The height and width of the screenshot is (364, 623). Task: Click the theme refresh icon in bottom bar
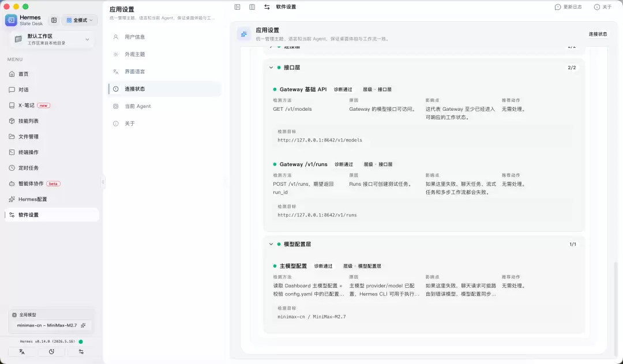[x=52, y=352]
